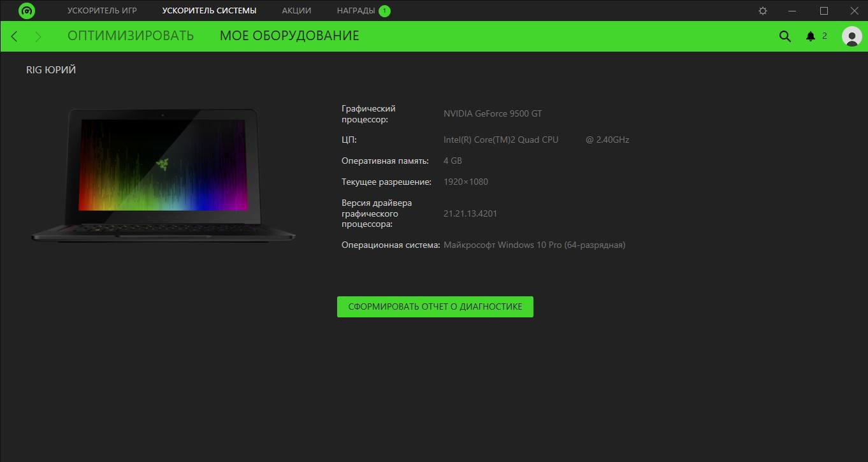Click the ЦП label
Viewport: 868px width, 462px height.
point(349,140)
